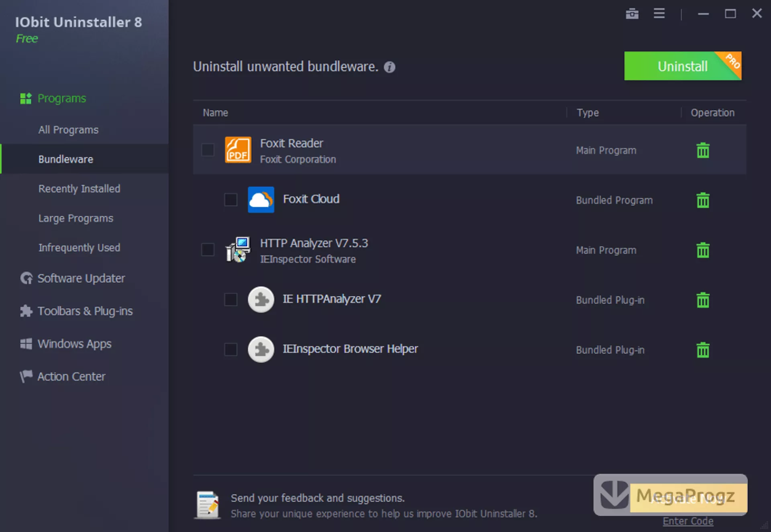Image resolution: width=771 pixels, height=532 pixels.
Task: Click IObit Uninstaller 8 title
Action: coord(79,22)
